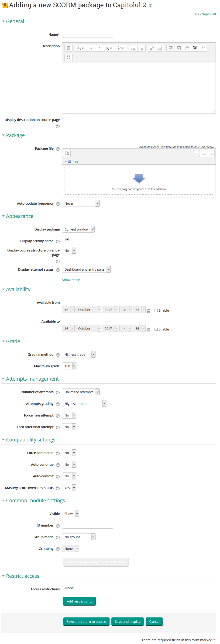The height and width of the screenshot is (644, 220).
Task: Click the Name text input field
Action: click(x=87, y=34)
